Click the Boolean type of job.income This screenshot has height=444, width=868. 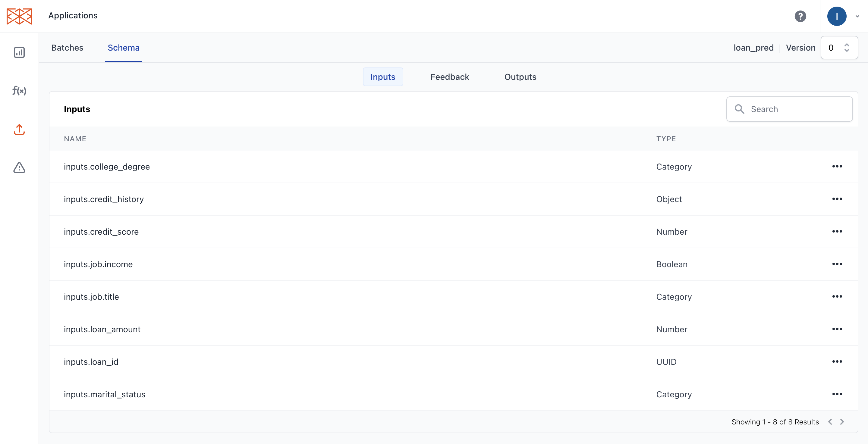[671, 264]
